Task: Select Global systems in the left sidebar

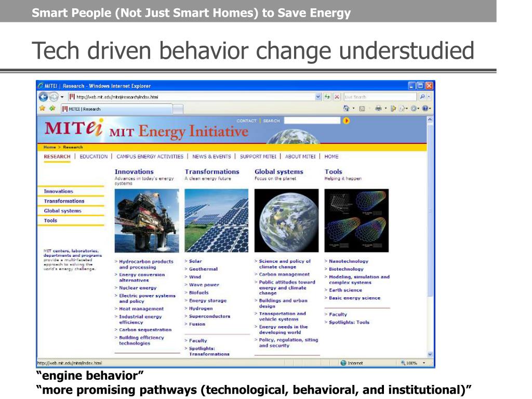Action: pyautogui.click(x=63, y=211)
